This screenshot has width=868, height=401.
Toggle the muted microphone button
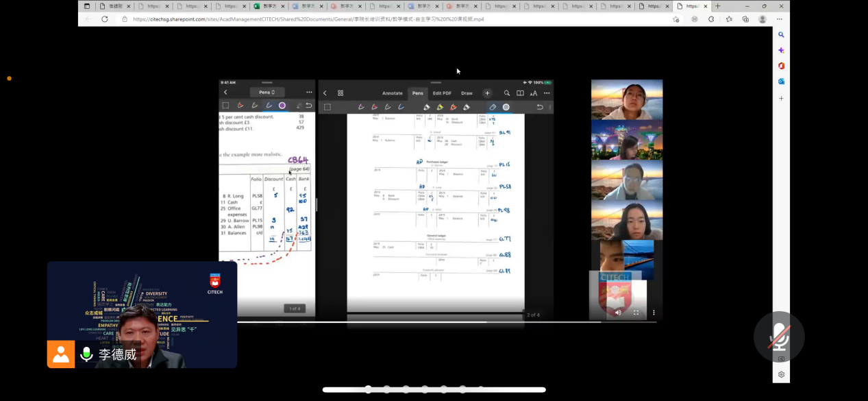(778, 336)
